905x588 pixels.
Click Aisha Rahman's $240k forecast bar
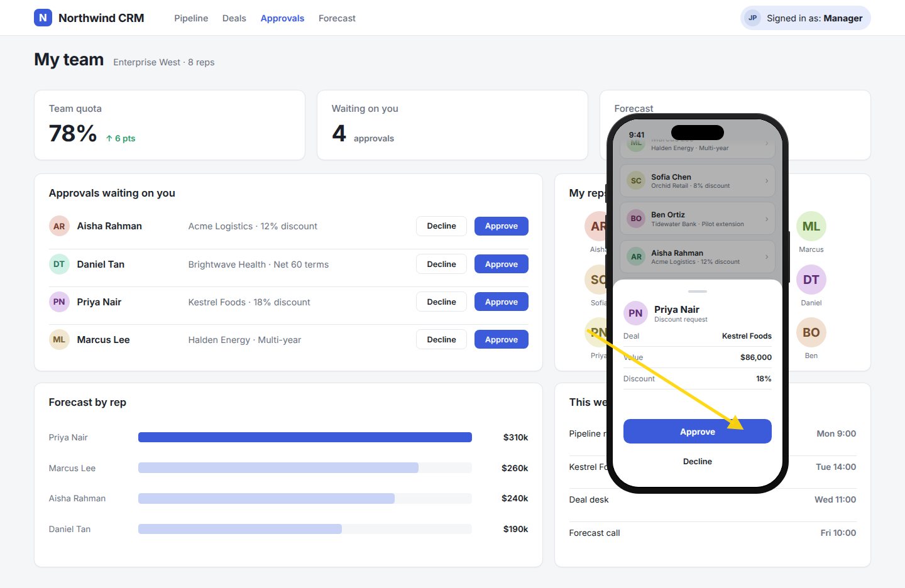(x=266, y=498)
